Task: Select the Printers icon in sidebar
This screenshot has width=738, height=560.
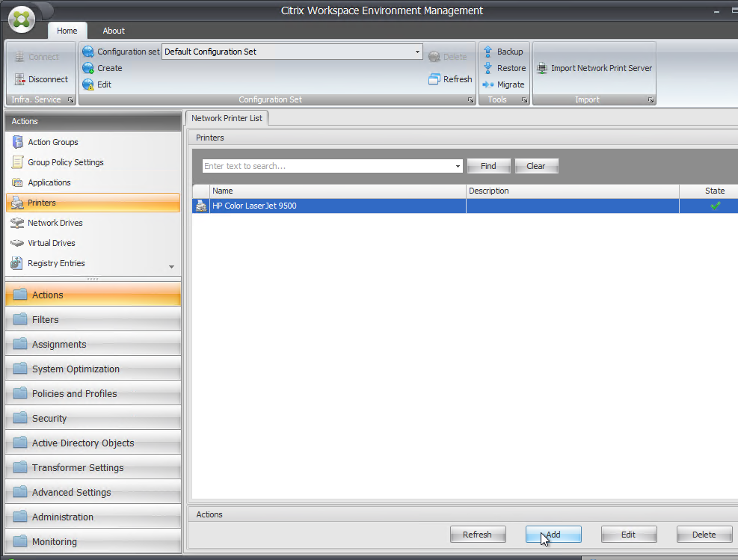Action: pyautogui.click(x=17, y=203)
